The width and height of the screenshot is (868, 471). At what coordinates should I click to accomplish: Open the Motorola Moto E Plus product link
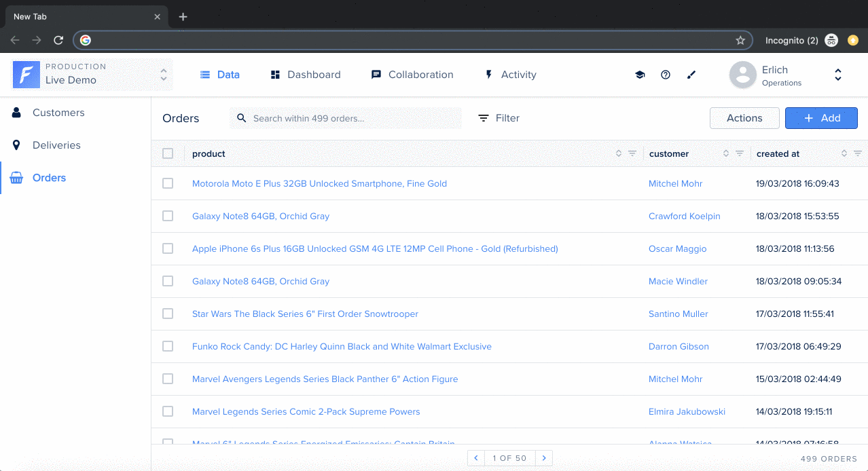tap(319, 183)
